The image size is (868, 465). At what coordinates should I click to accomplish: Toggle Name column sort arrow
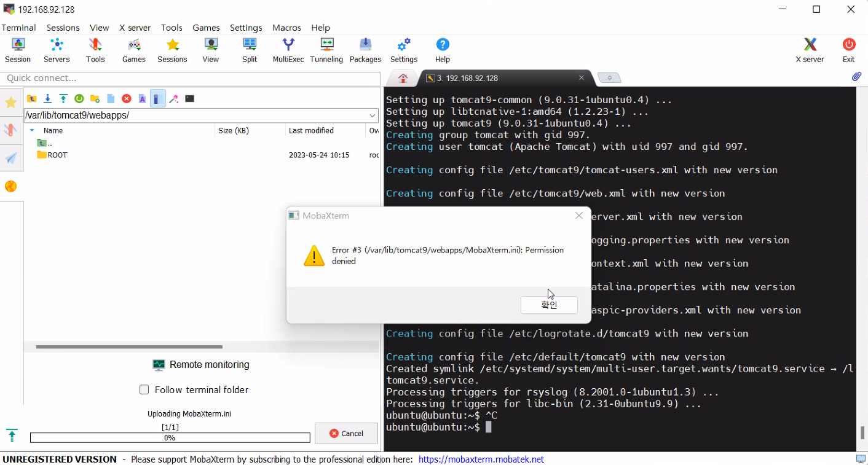32,130
